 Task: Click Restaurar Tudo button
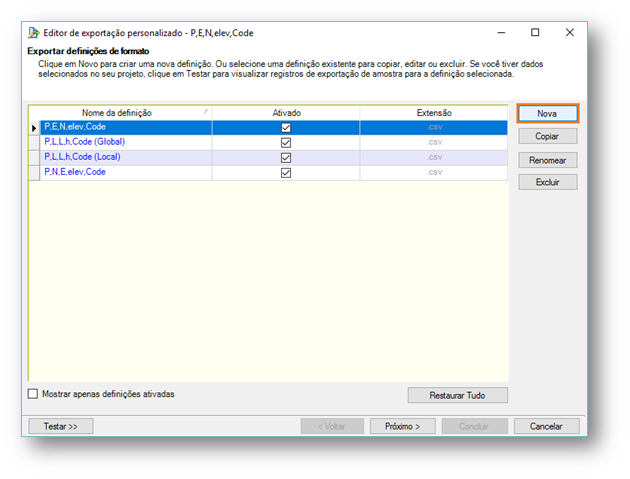point(457,395)
